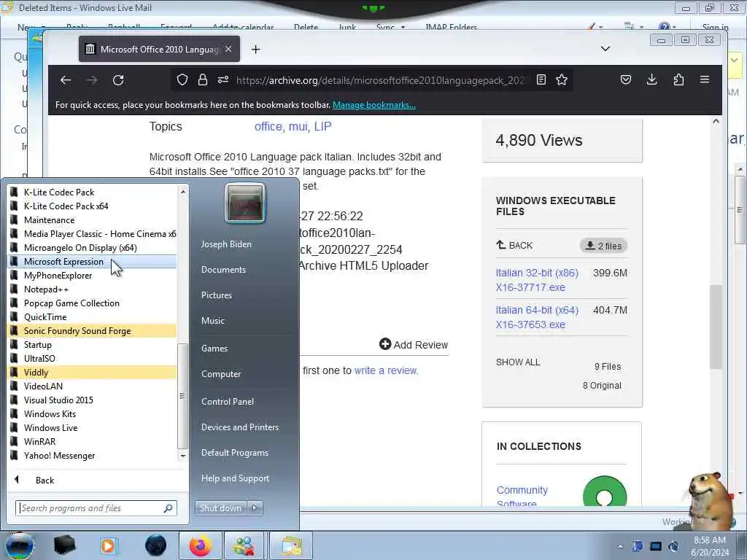Show hidden system tray icons
The image size is (747, 560).
(x=620, y=546)
